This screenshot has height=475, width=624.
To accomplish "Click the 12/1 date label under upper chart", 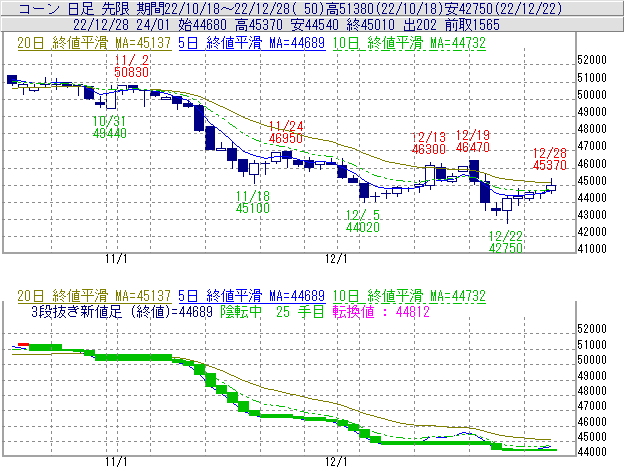I will (x=336, y=259).
